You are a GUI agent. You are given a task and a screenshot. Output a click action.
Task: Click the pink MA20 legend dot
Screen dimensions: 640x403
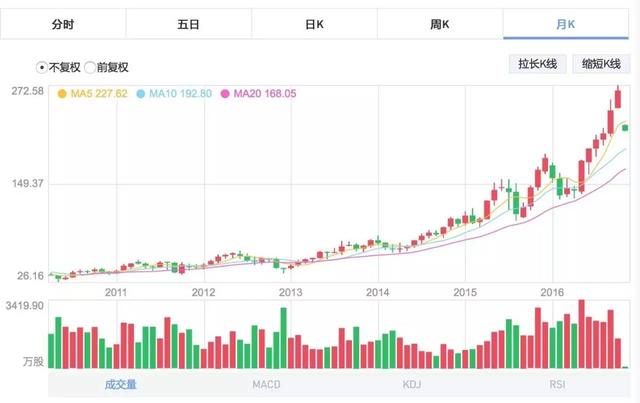point(225,94)
